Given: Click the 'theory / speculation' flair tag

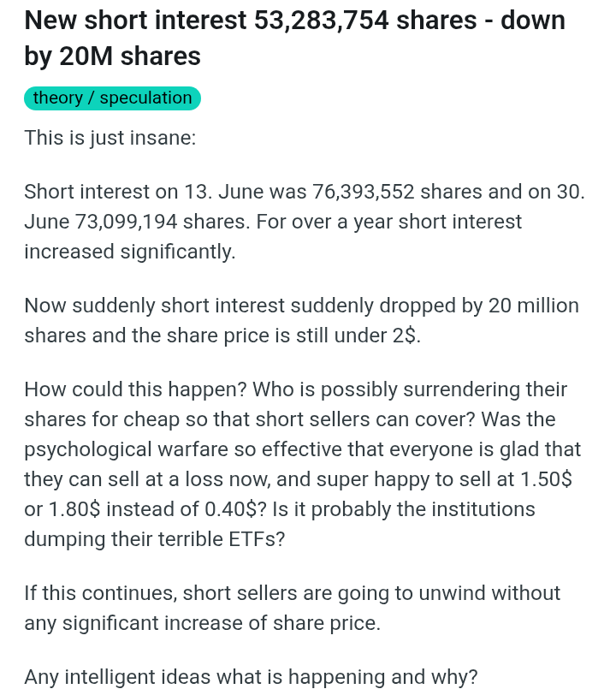Looking at the screenshot, I should click(112, 98).
